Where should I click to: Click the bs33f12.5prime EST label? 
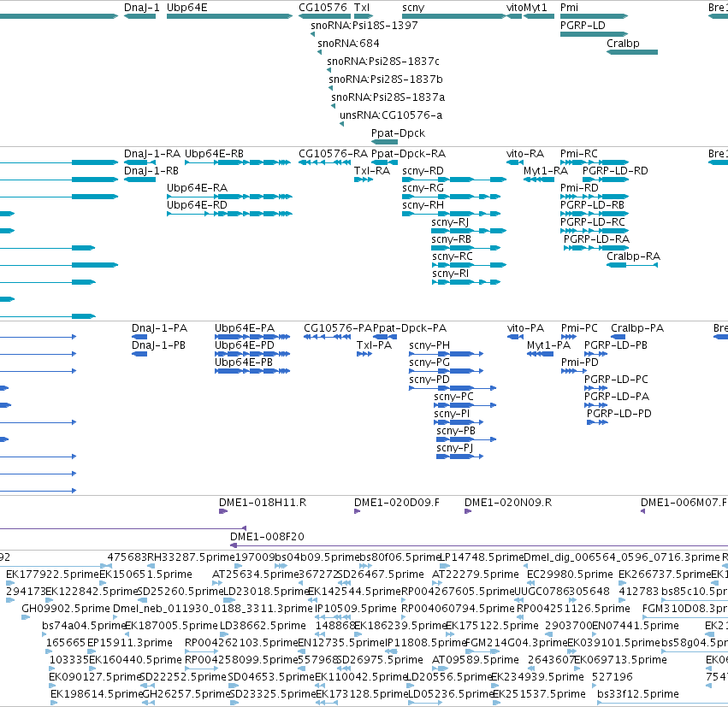638,694
